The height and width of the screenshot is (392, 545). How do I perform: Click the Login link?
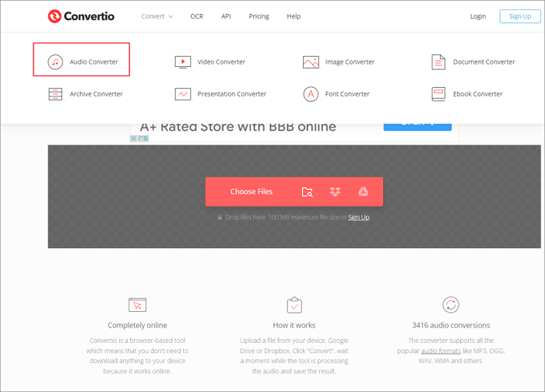478,16
